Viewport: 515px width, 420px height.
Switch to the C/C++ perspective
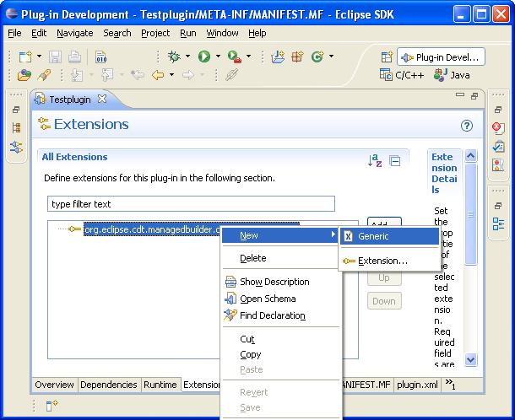[x=401, y=75]
